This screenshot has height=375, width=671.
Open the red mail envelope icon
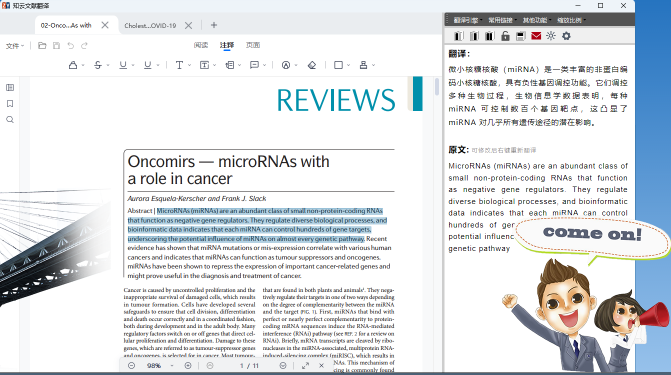coord(536,36)
